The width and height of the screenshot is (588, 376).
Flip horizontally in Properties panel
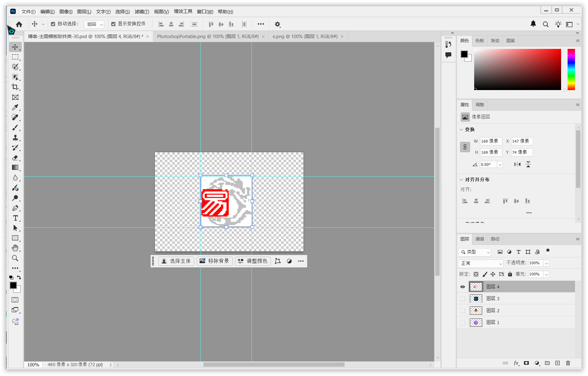[x=517, y=164]
